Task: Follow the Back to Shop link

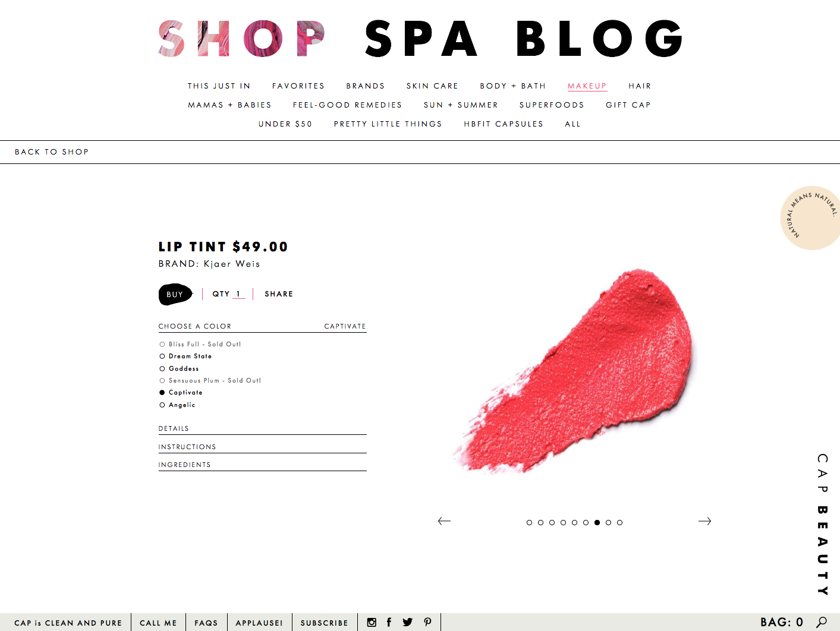Action: (52, 152)
